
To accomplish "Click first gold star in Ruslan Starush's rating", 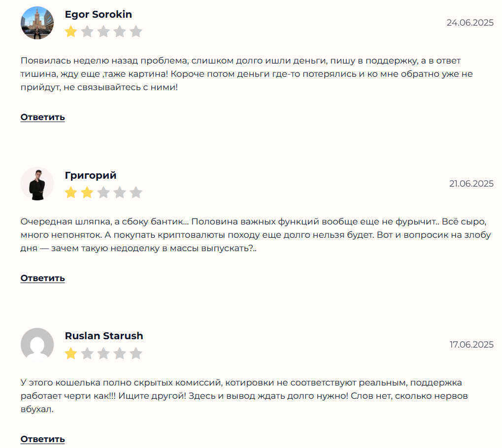I will click(71, 353).
